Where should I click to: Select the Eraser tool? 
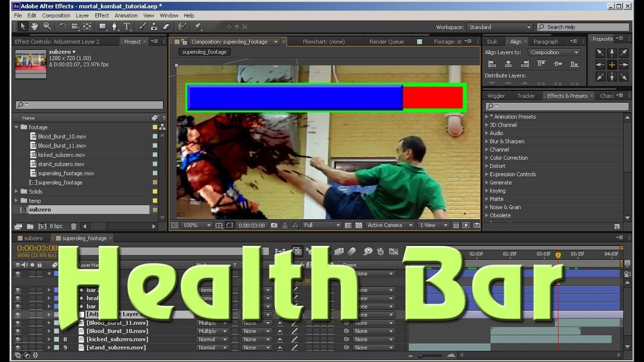[167, 27]
